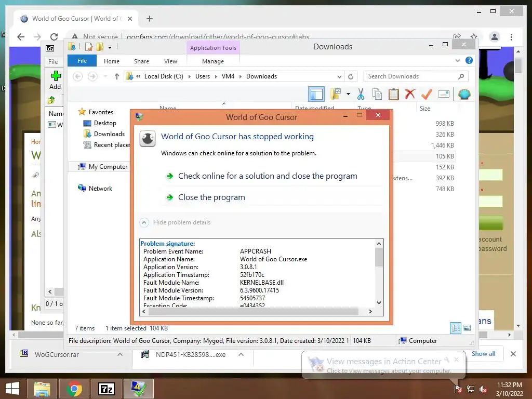Viewport: 532px width, 399px height.
Task: Click Show all downloads link
Action: coord(484,353)
